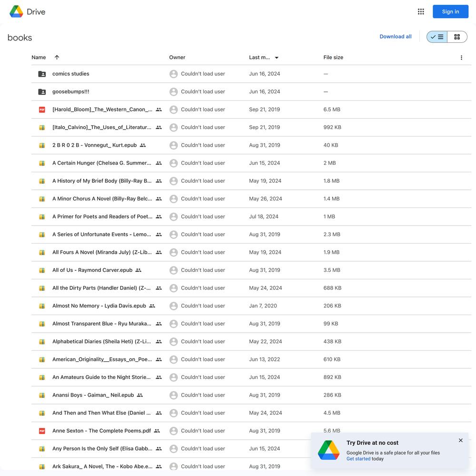
Task: Open the comics studies shared folder icon
Action: pos(42,74)
